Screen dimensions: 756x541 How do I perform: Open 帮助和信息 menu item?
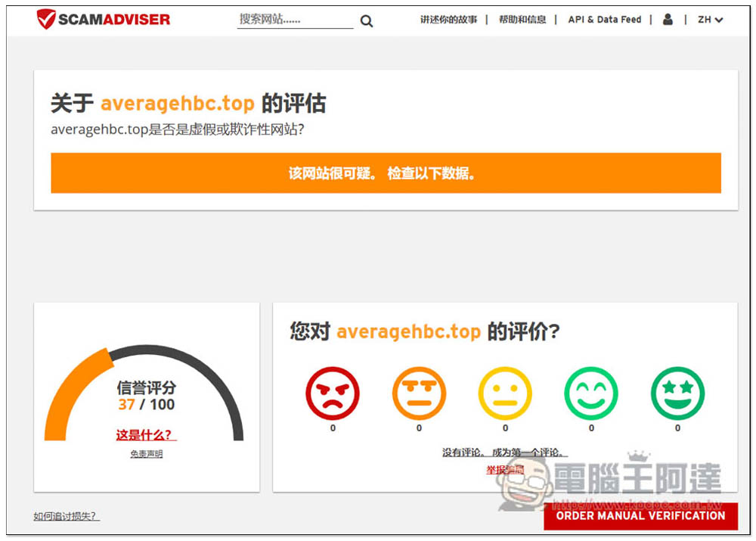tap(522, 20)
